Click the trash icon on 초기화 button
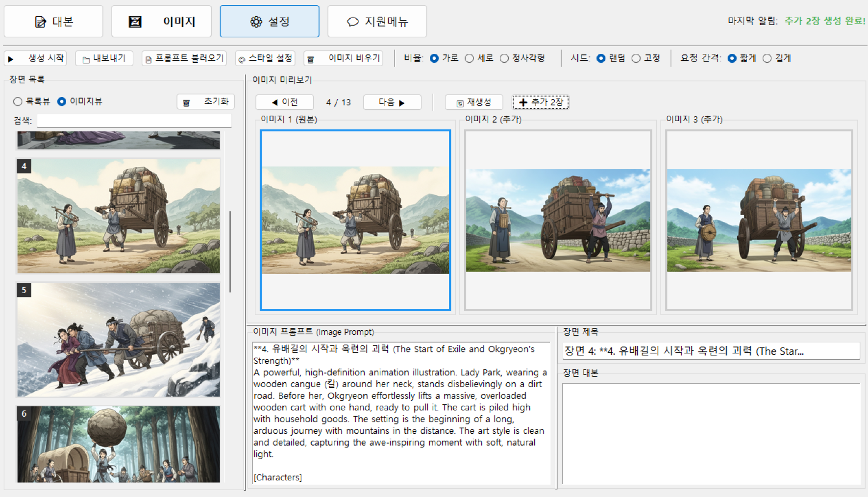Screen dimensions: 868x497 186,102
